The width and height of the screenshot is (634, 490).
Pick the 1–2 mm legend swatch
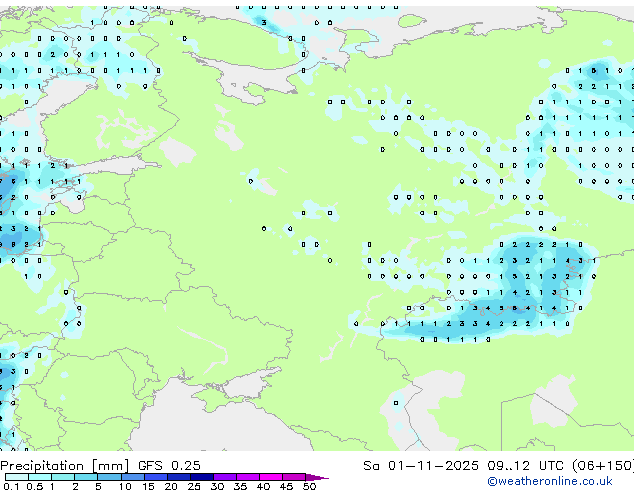point(63,477)
